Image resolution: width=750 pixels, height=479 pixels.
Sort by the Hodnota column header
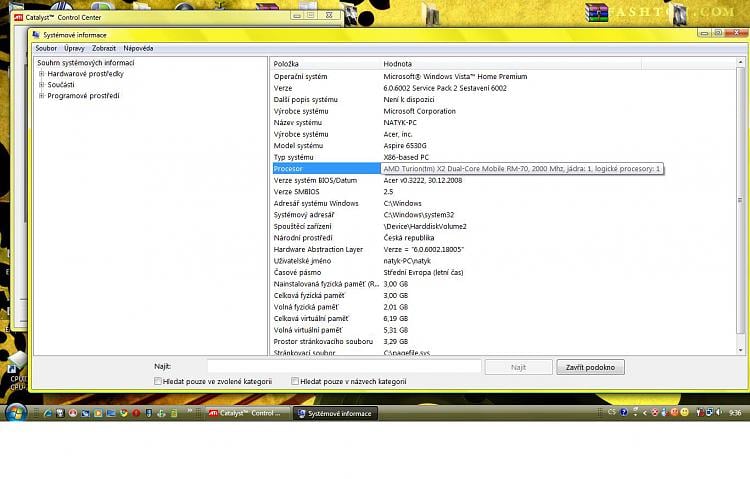pyautogui.click(x=510, y=64)
